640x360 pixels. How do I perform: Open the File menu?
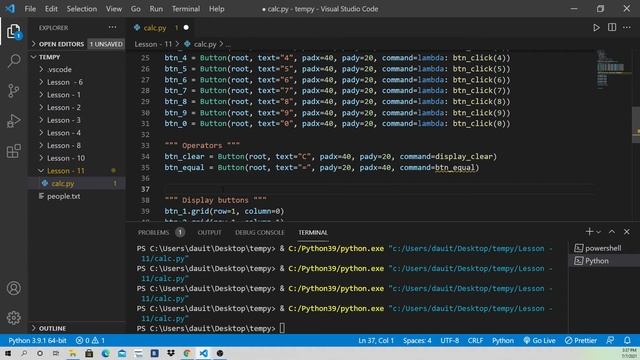tap(30, 9)
